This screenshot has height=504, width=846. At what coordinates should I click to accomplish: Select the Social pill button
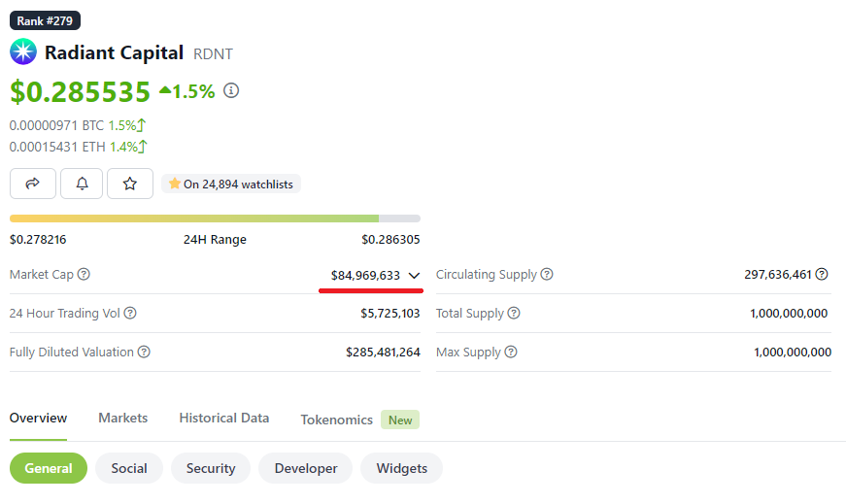pos(129,468)
